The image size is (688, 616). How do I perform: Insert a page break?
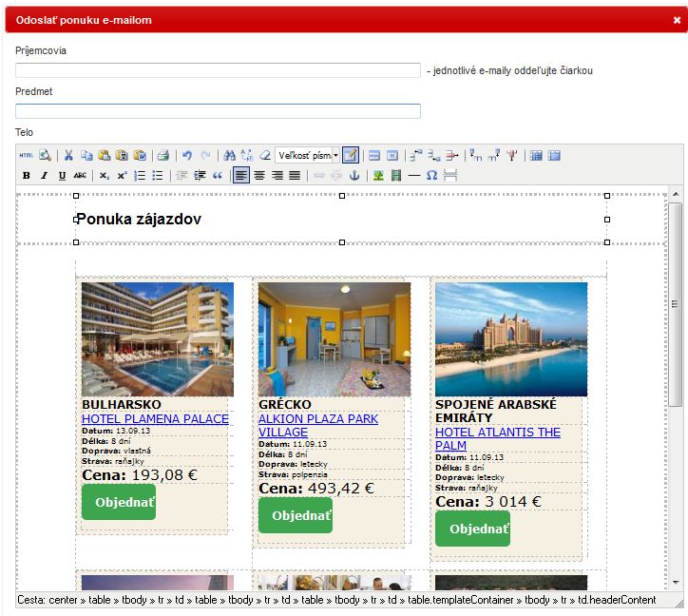(x=450, y=176)
